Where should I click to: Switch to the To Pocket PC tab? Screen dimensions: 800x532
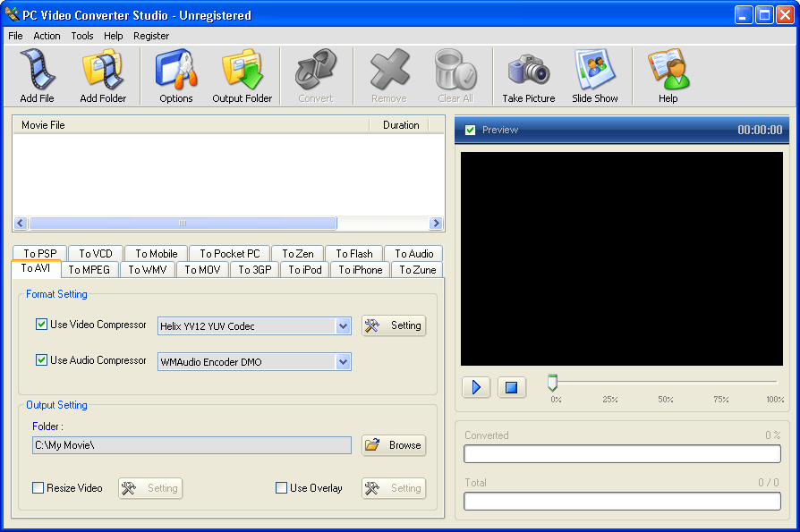tap(230, 253)
